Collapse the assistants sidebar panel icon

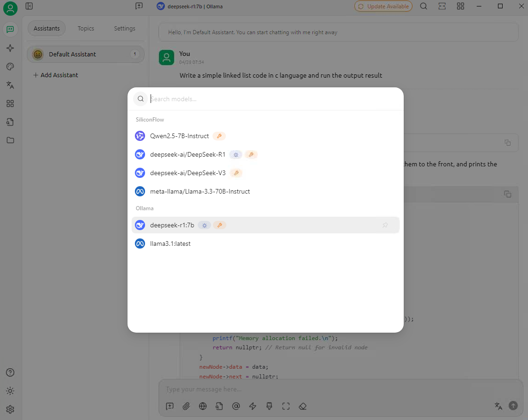pyautogui.click(x=29, y=6)
